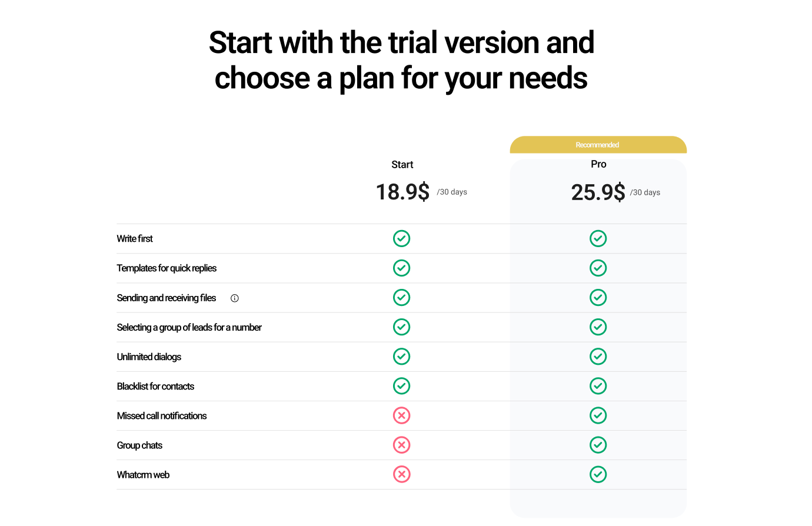
Task: Click Pro checkmark for Missed call notifications
Action: [x=598, y=415]
